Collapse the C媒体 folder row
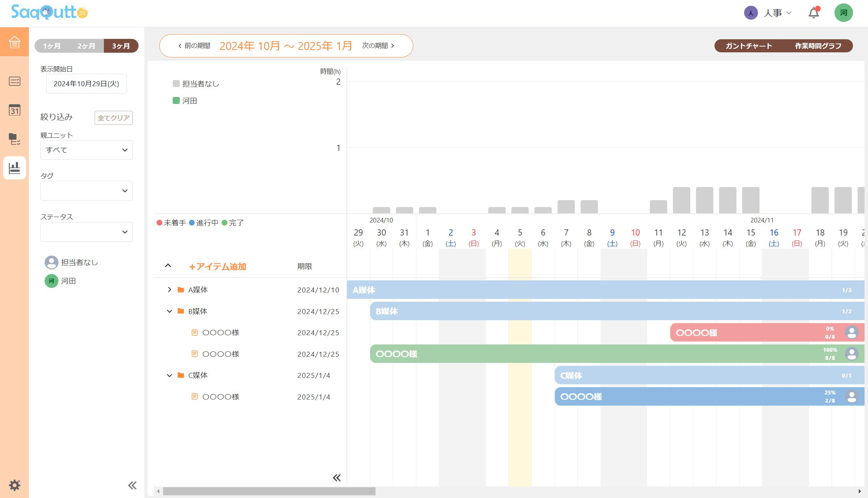 pos(169,375)
